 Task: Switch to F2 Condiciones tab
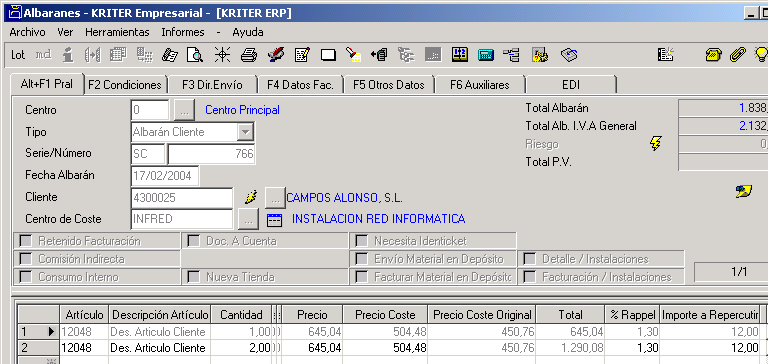[125, 85]
